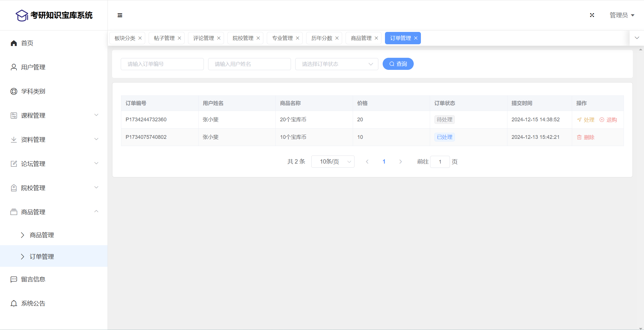Open the 请选择订单状态 dropdown

(336, 64)
